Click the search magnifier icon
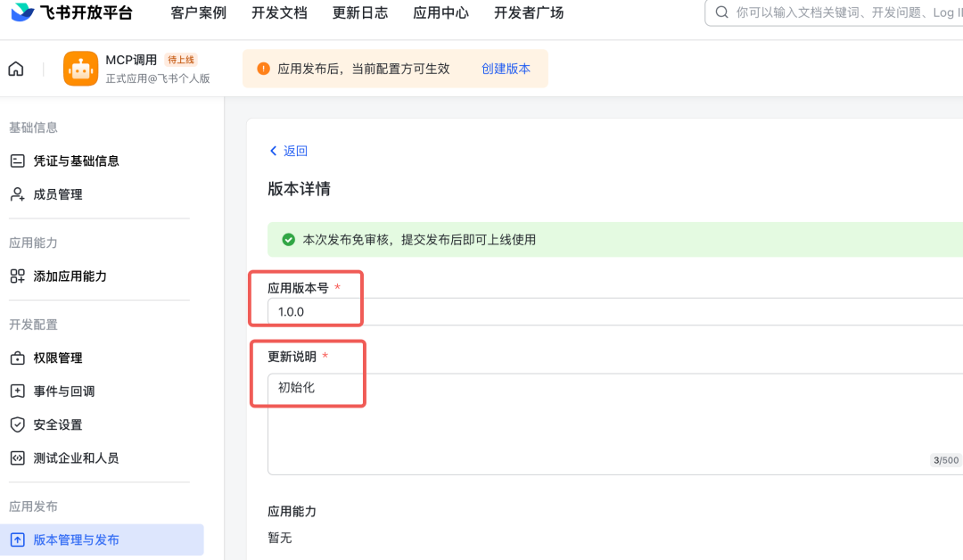Image resolution: width=963 pixels, height=560 pixels. (722, 13)
